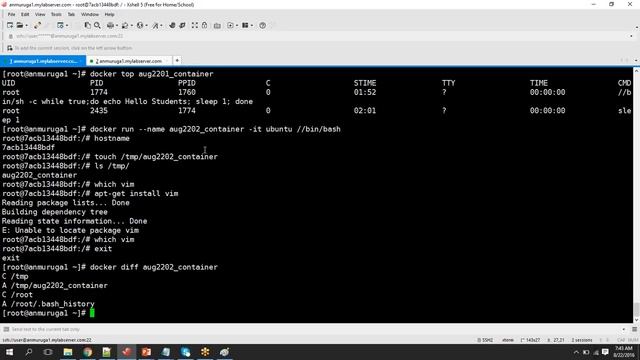Expand the Properties dropdown arrow
This screenshot has height=360, width=640.
[67, 25]
